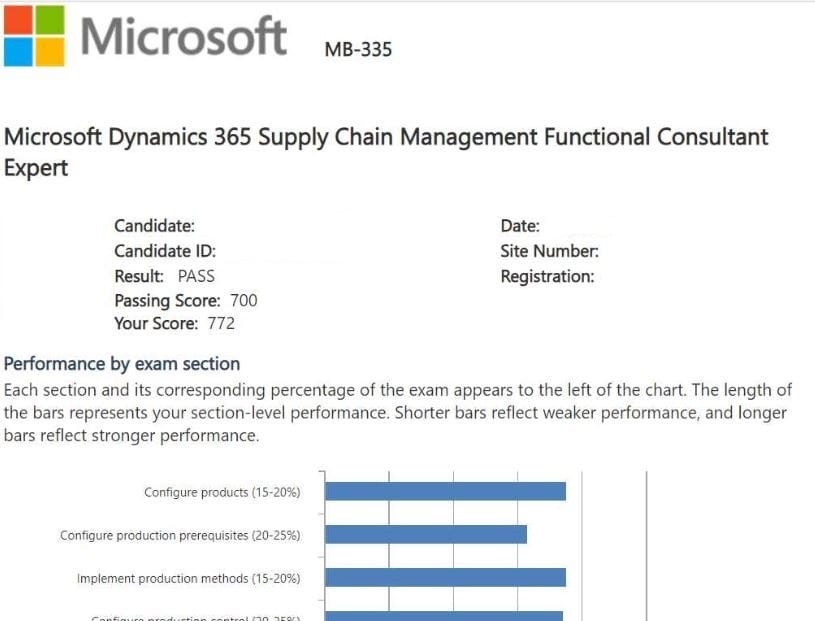
Task: Click the Site Number label
Action: (x=549, y=251)
